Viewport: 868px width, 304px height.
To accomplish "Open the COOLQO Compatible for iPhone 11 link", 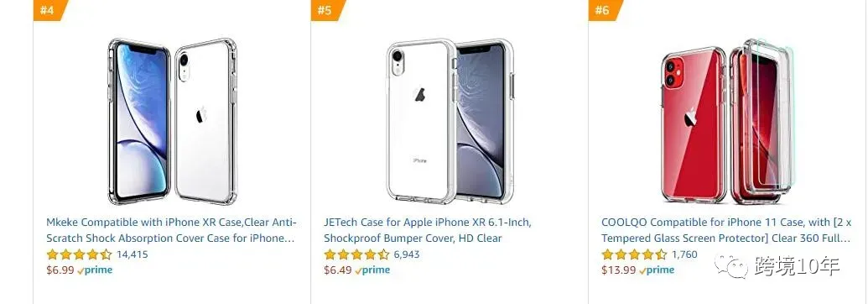I will click(726, 230).
